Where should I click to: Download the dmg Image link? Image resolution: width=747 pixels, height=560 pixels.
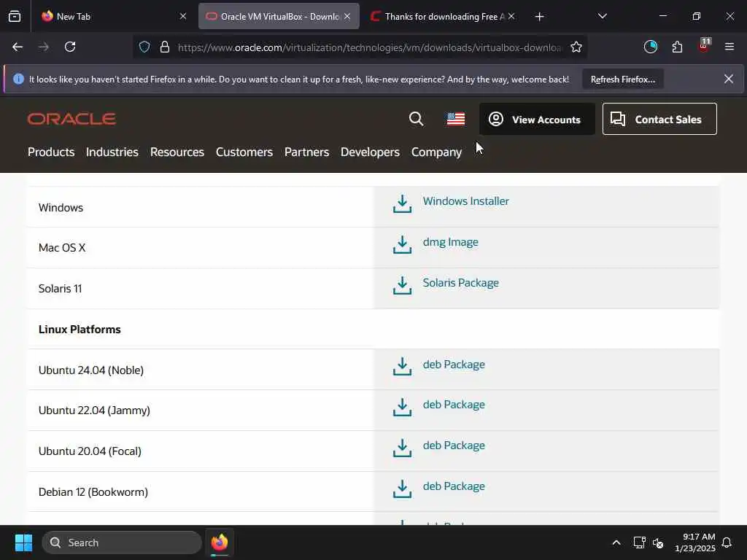click(451, 242)
